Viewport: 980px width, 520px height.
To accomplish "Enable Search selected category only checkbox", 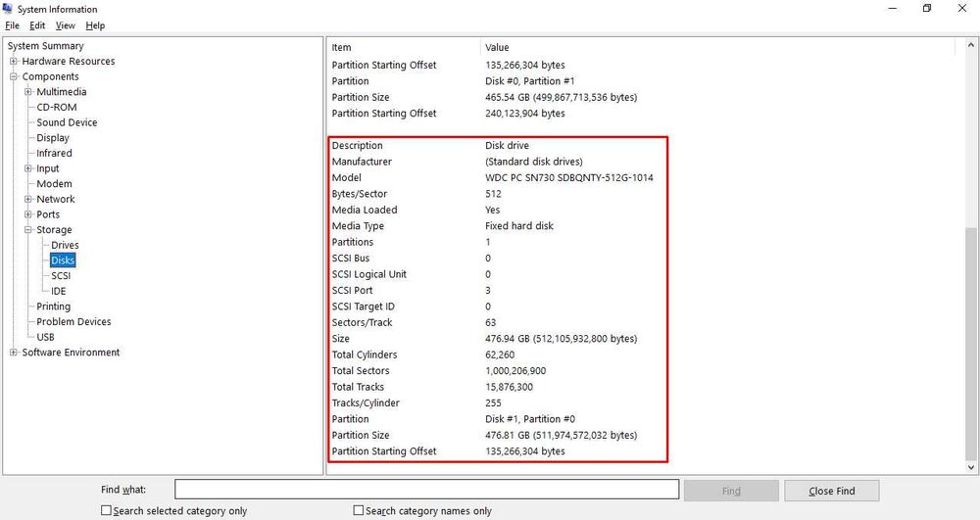I will click(106, 510).
